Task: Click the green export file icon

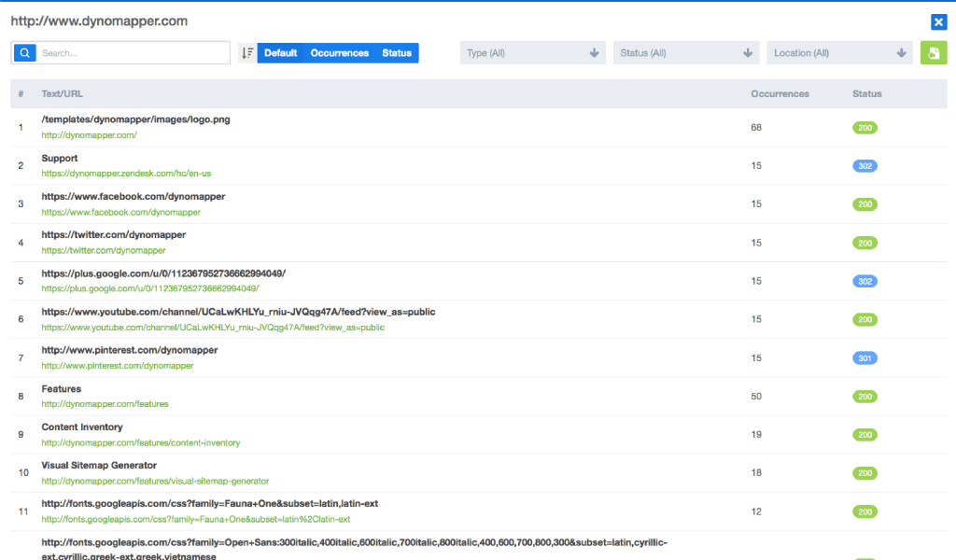Action: (x=934, y=53)
